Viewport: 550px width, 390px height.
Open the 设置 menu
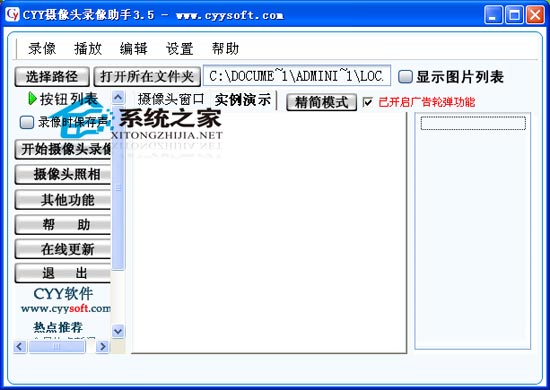point(180,48)
